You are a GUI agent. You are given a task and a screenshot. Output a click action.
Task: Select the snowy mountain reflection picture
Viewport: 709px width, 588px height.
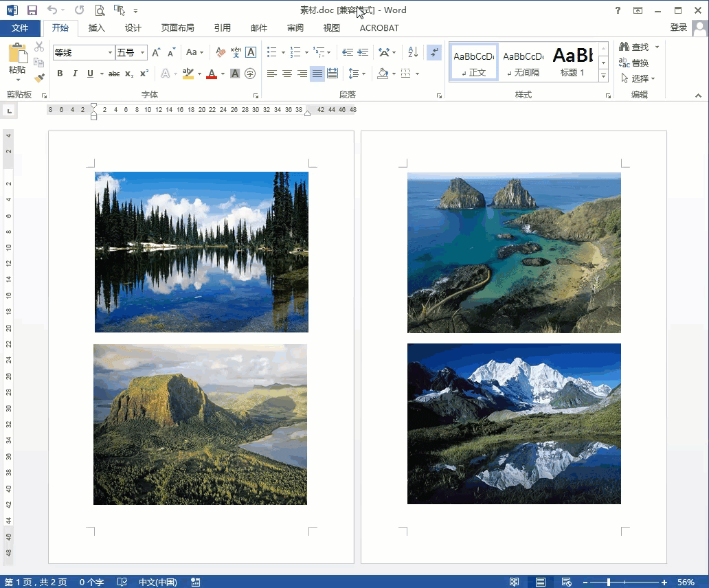(x=514, y=424)
